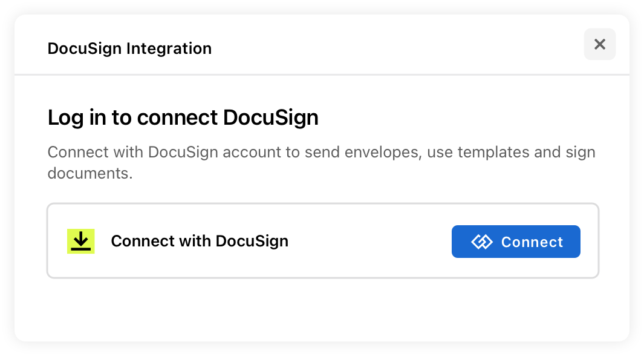The height and width of the screenshot is (356, 644).
Task: Click the blank area below the connection card
Action: 322,309
